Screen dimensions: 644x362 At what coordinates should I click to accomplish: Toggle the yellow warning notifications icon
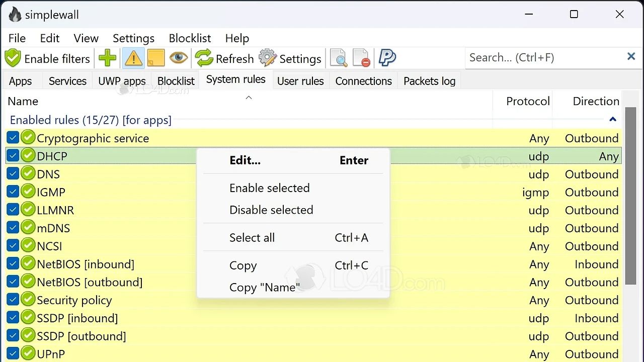point(133,58)
